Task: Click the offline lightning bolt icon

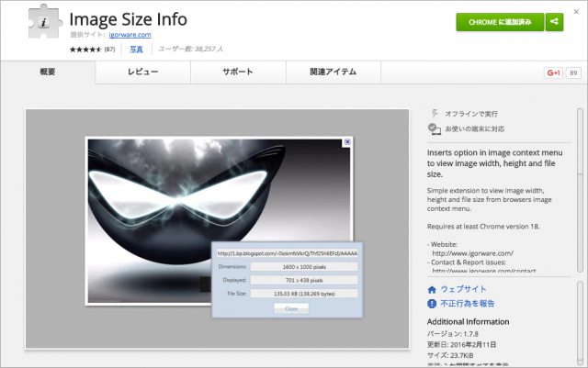Action: 435,113
